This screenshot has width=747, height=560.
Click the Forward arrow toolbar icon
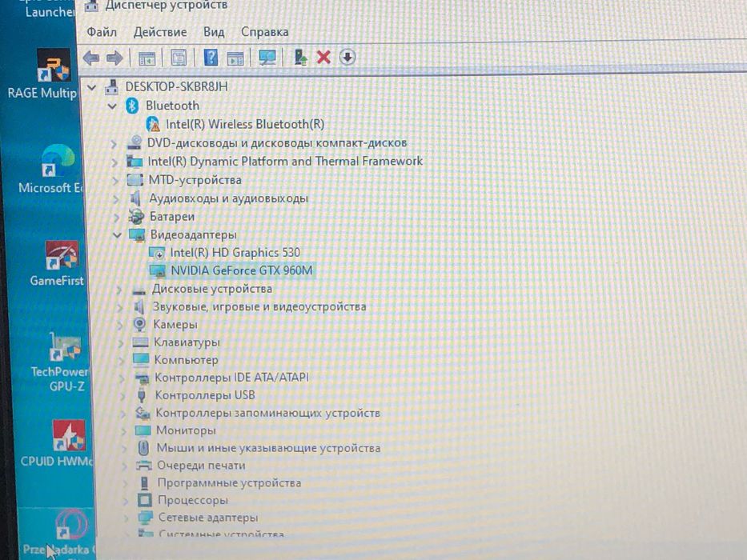pyautogui.click(x=114, y=58)
